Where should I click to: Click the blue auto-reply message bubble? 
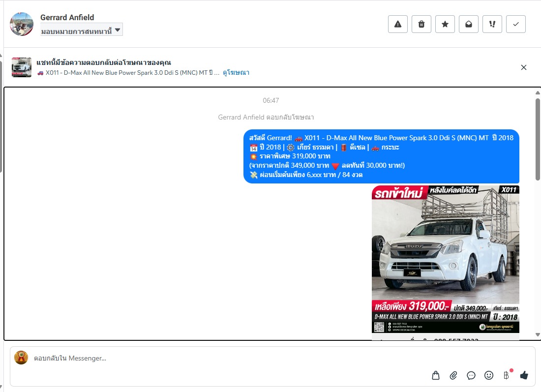(x=381, y=156)
